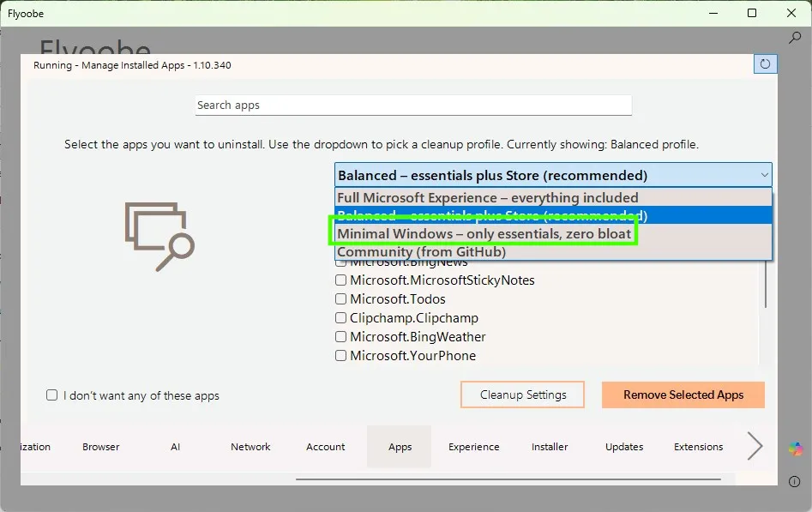
Task: Select the Microsoft.YourPhone checkbox
Action: tap(341, 356)
